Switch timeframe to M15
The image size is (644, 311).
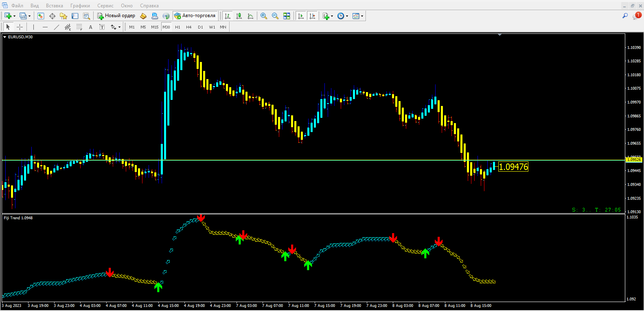point(155,27)
